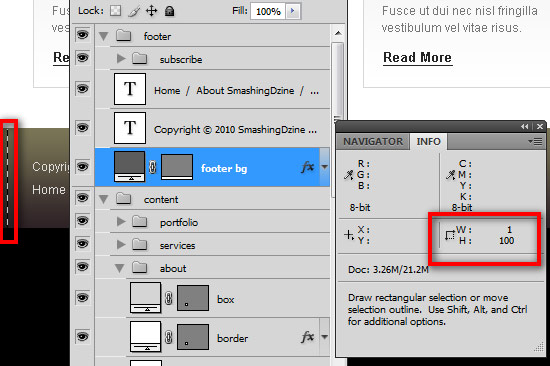Expand the services group
550x366 pixels.
pyautogui.click(x=121, y=245)
